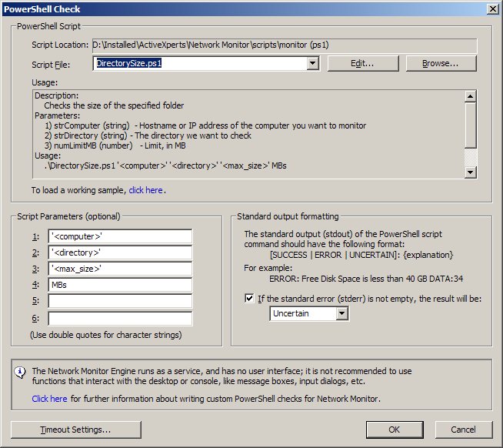The width and height of the screenshot is (503, 448).
Task: Click the info speech bubble icon
Action: [20, 373]
